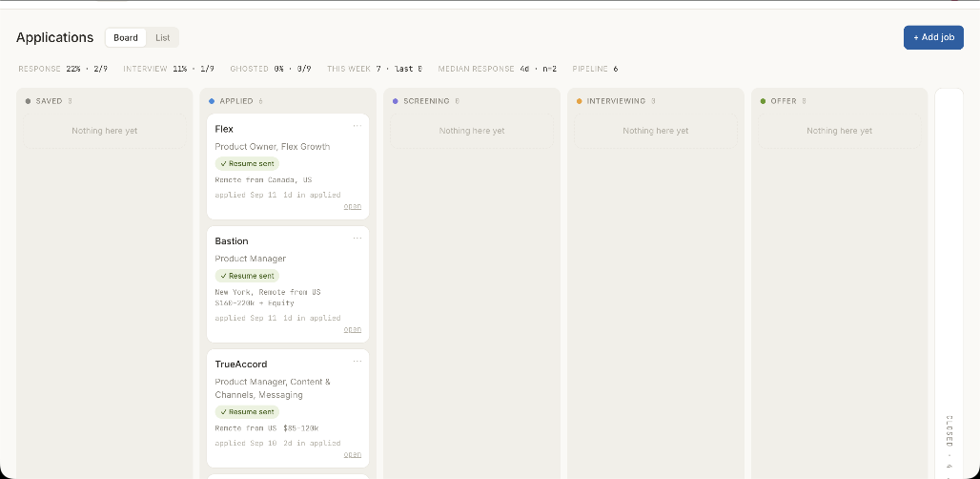This screenshot has height=479, width=980.
Task: Click the Ghosted stat
Action: [x=271, y=69]
